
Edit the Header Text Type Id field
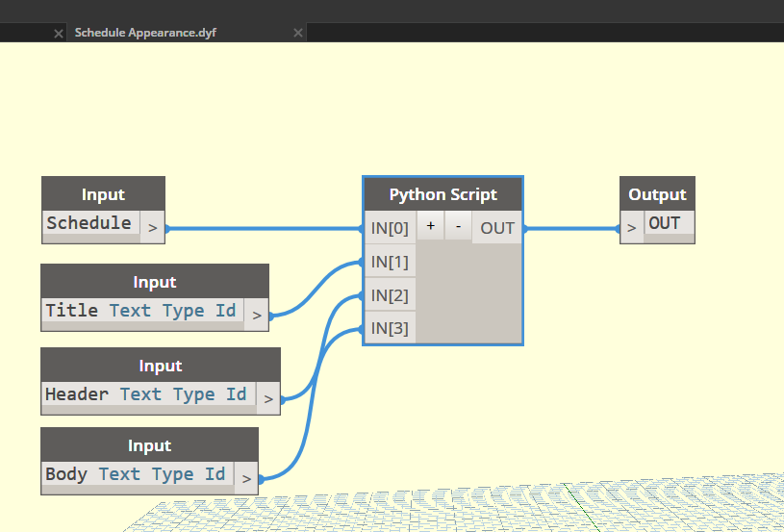[x=146, y=394]
